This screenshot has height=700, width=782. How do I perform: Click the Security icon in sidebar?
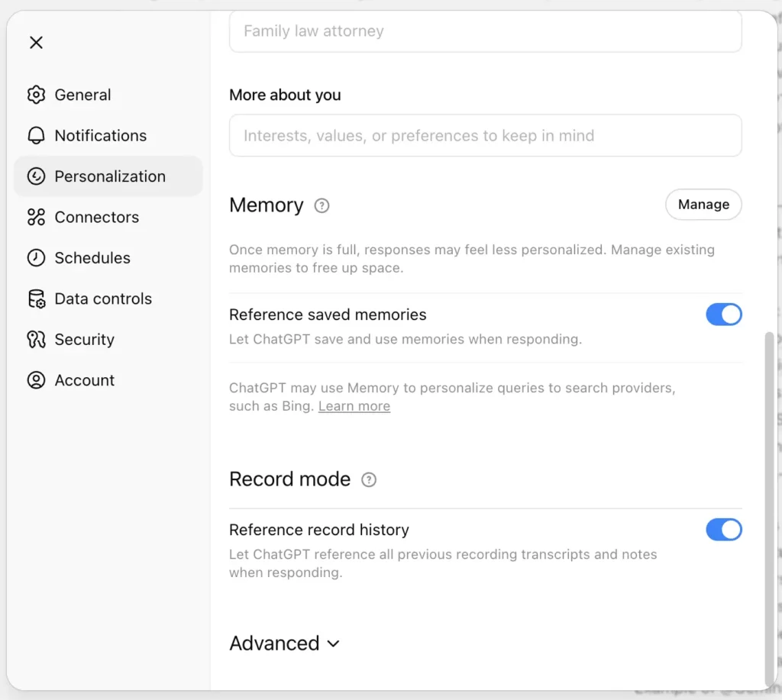pos(36,340)
